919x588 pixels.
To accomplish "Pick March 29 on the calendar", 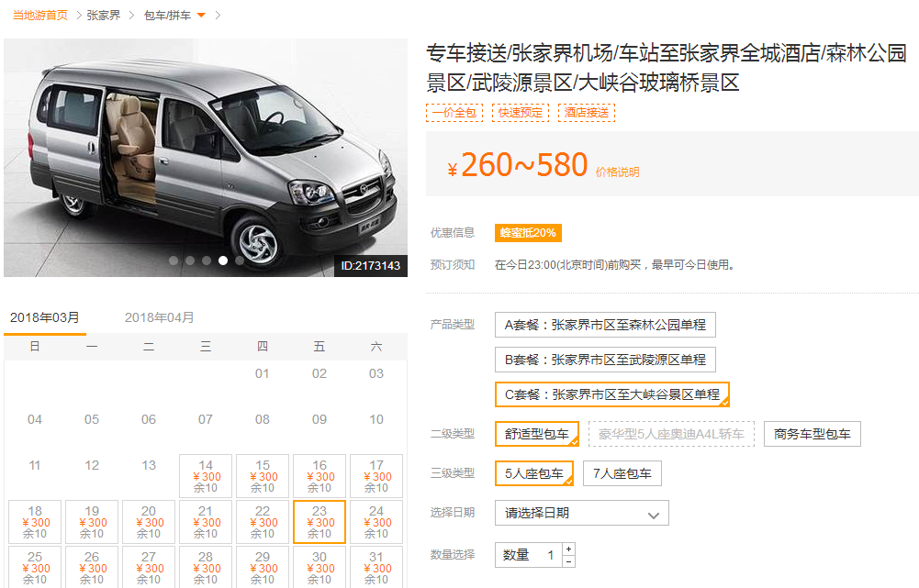I will (x=262, y=567).
